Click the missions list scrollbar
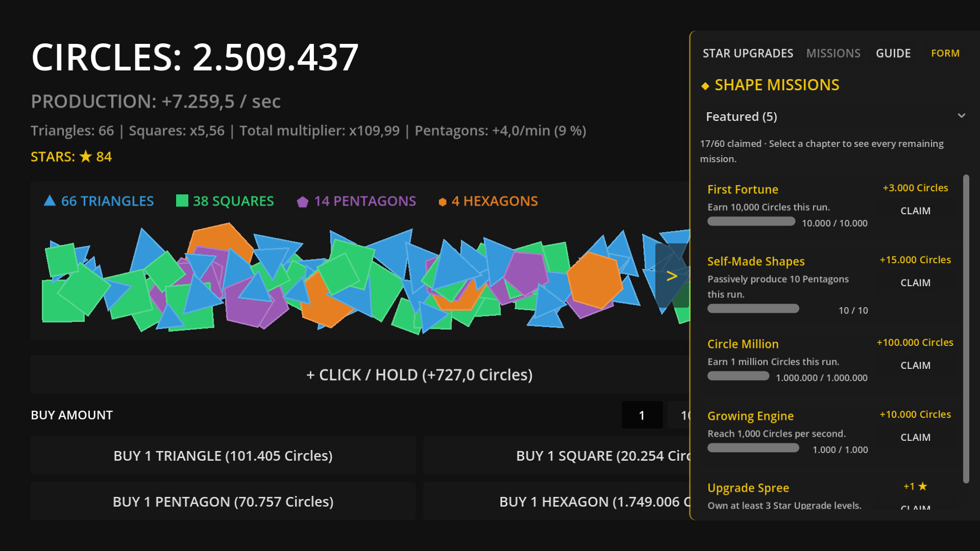The width and height of the screenshot is (980, 551). point(966,329)
